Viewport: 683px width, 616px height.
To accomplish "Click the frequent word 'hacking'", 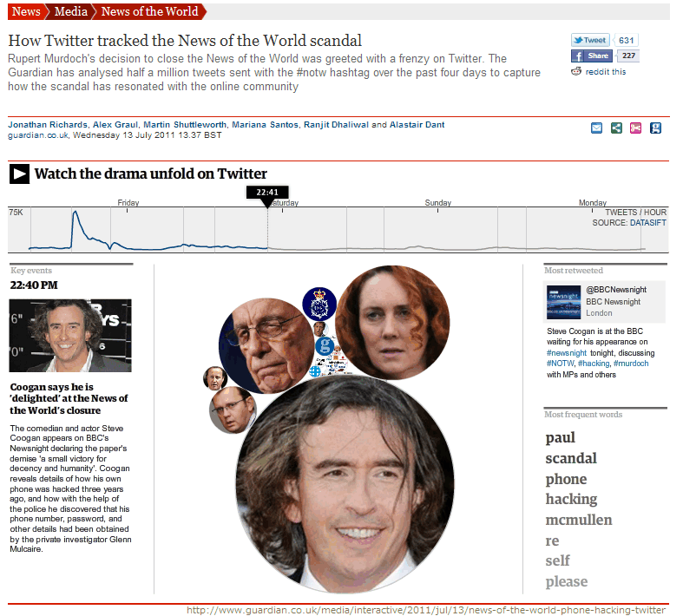I will [571, 500].
